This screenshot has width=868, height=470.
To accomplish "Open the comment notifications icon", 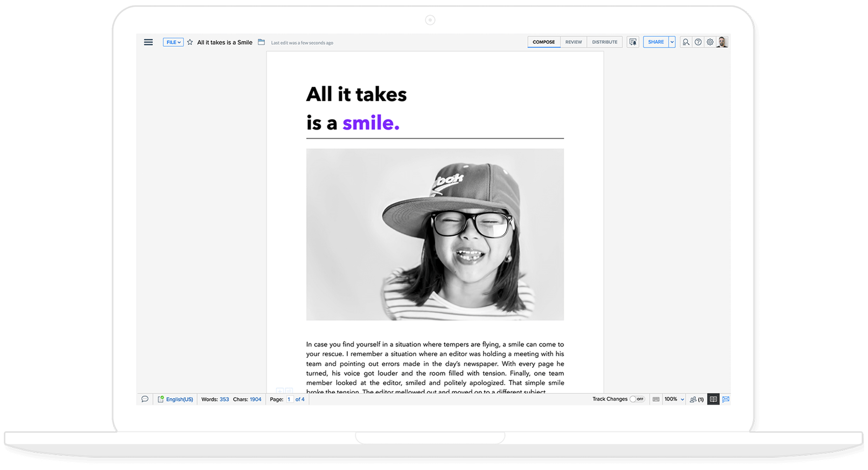I will 633,42.
